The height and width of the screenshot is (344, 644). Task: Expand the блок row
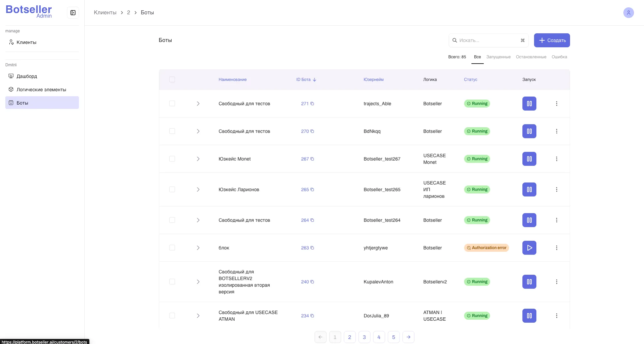(198, 248)
